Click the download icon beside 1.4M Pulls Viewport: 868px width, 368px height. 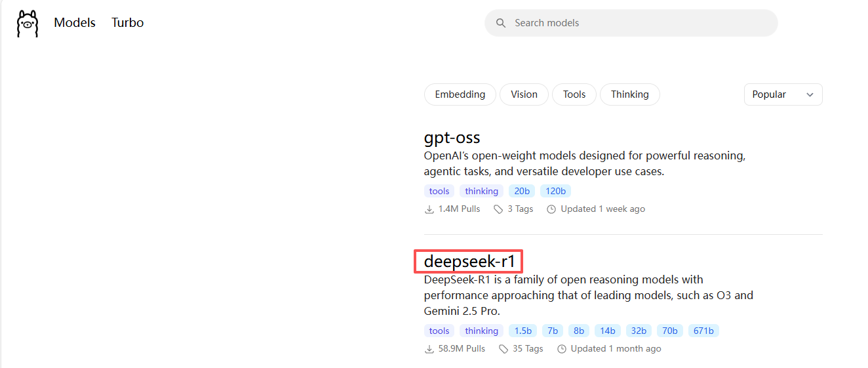(429, 209)
